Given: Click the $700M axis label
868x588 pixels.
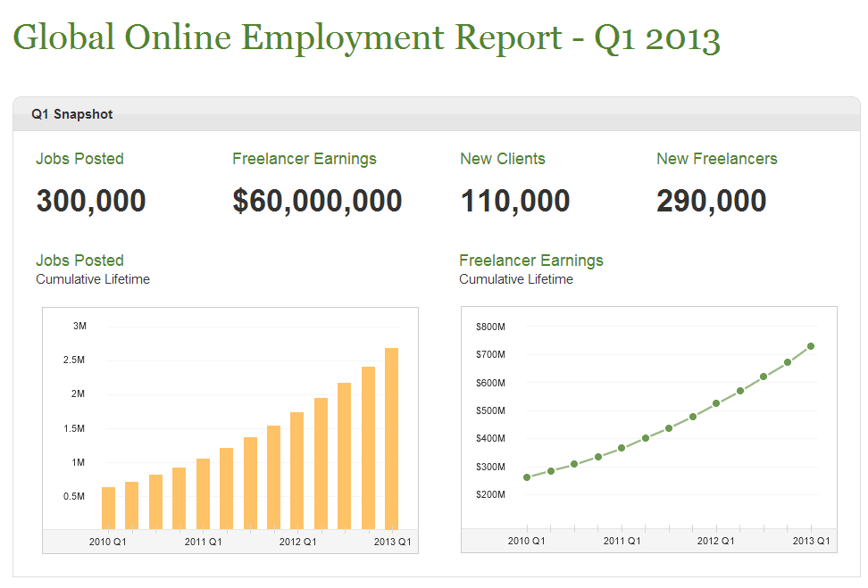Looking at the screenshot, I should point(490,354).
